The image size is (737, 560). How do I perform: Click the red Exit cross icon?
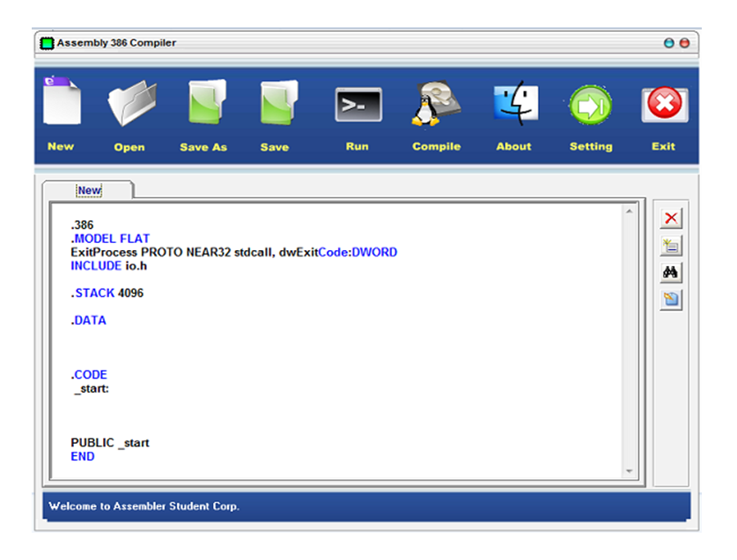[665, 105]
